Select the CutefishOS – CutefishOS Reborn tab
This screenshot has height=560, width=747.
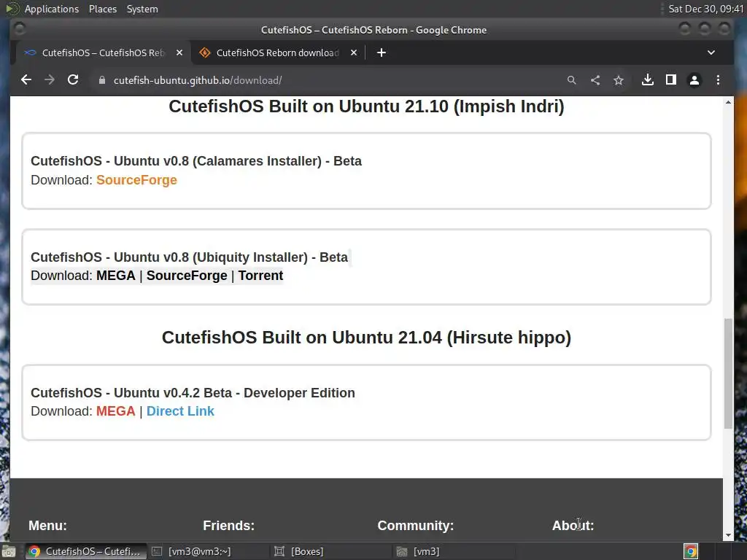point(104,52)
